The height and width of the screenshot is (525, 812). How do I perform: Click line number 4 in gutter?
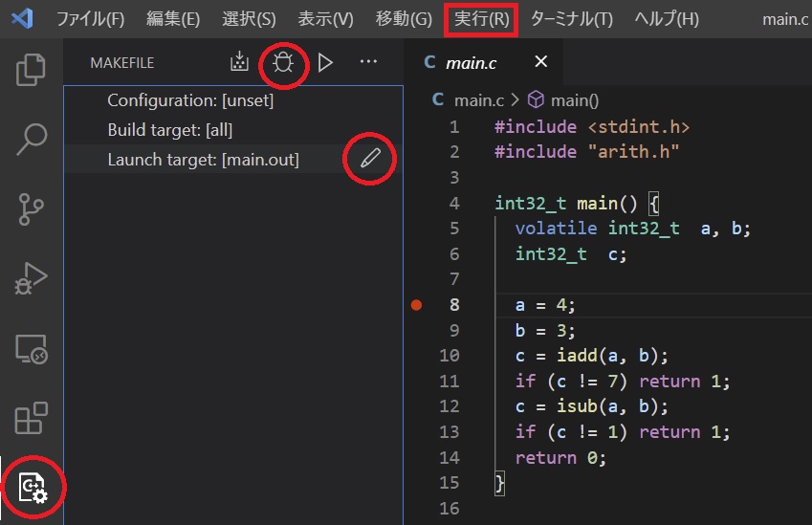(x=454, y=204)
